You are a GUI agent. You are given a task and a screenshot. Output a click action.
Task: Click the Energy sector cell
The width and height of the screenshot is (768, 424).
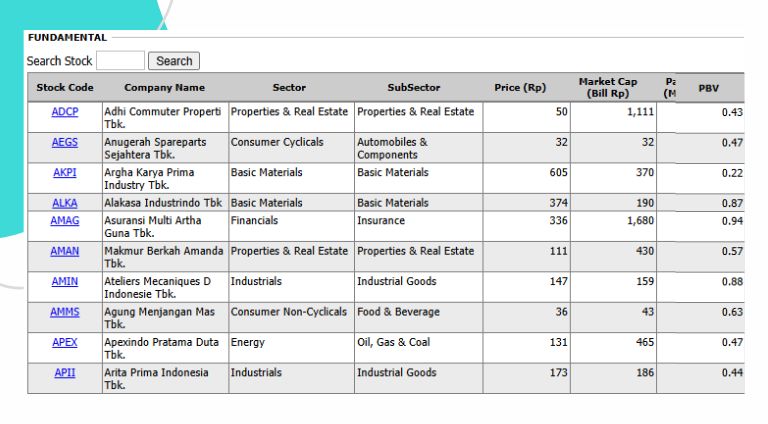[291, 348]
